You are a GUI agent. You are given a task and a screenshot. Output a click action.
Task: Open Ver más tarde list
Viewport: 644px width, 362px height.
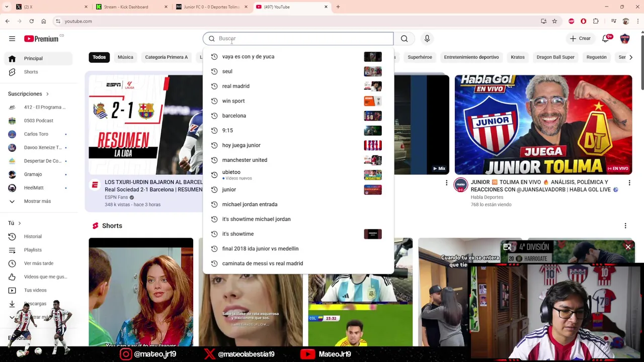pyautogui.click(x=38, y=263)
